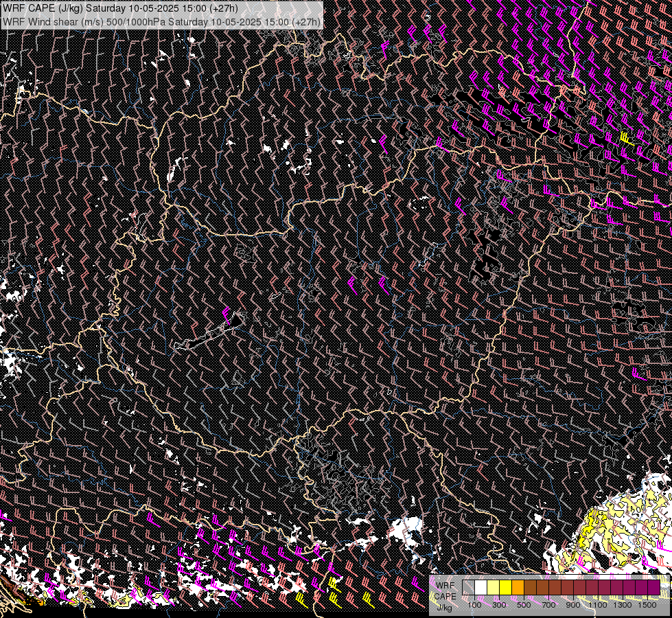Image resolution: width=672 pixels, height=618 pixels.
Task: Click the 300 legend value
Action: tap(499, 605)
